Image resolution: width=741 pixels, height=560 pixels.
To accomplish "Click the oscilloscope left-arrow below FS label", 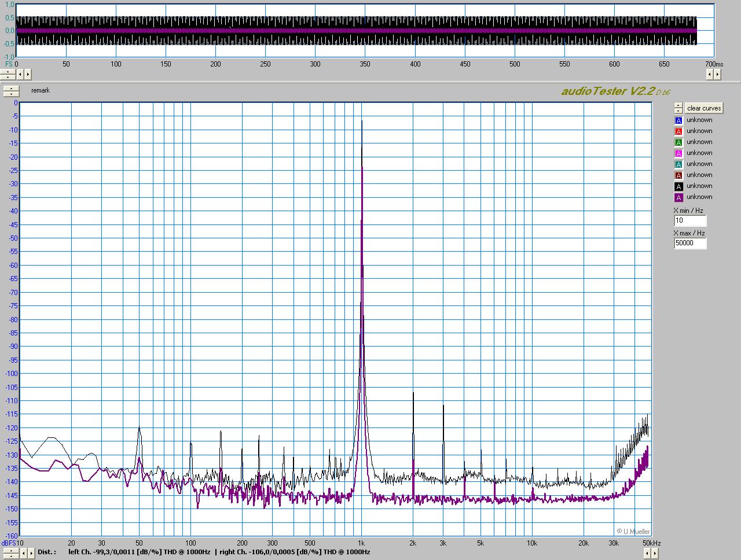I will (20, 75).
